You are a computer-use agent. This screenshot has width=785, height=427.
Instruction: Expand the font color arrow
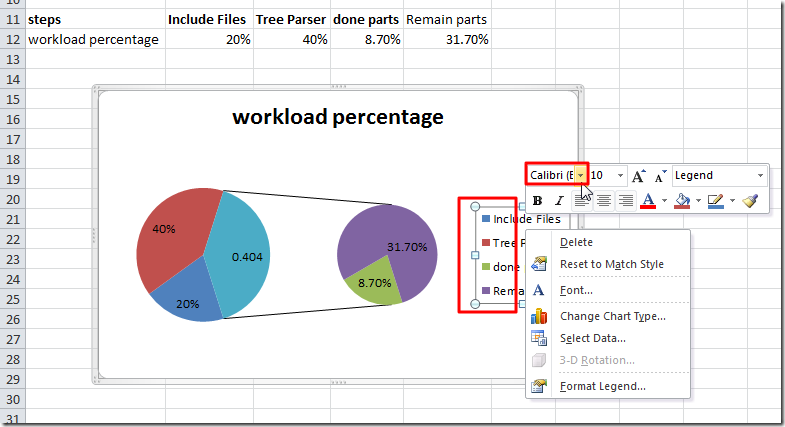tap(664, 201)
